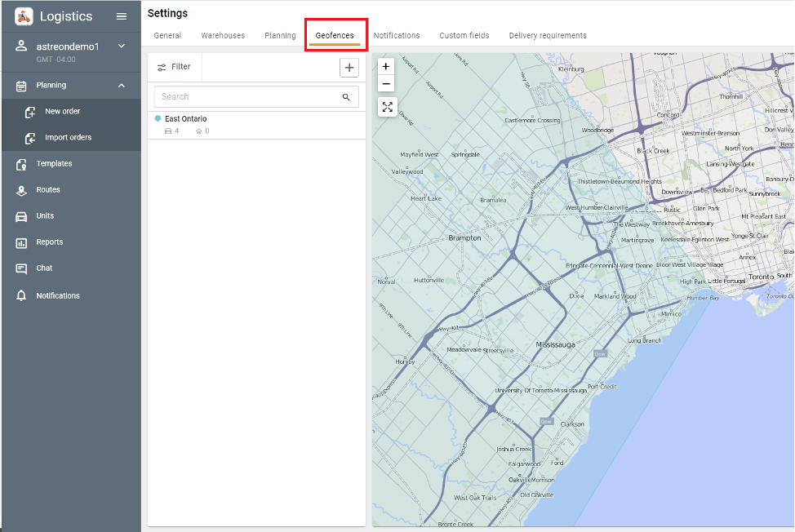Expand the astreondemo1 account dropdown
The image size is (795, 532).
pyautogui.click(x=122, y=47)
